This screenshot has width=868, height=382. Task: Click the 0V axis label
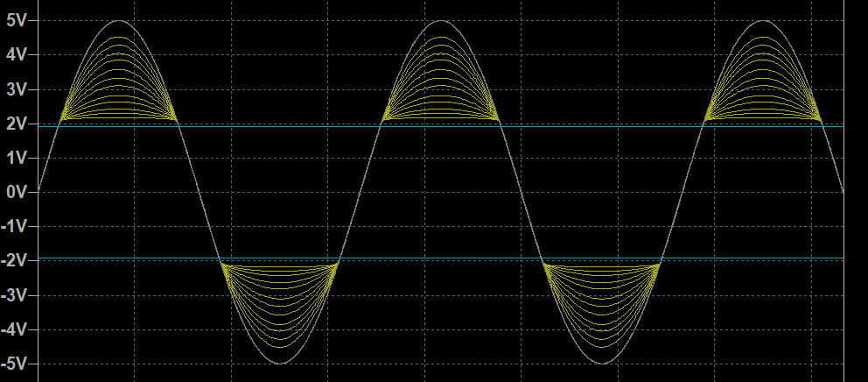(16, 193)
